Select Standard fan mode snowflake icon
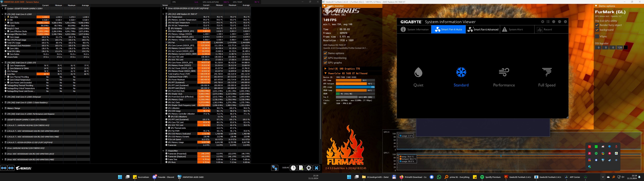644x181 pixels. (x=461, y=72)
